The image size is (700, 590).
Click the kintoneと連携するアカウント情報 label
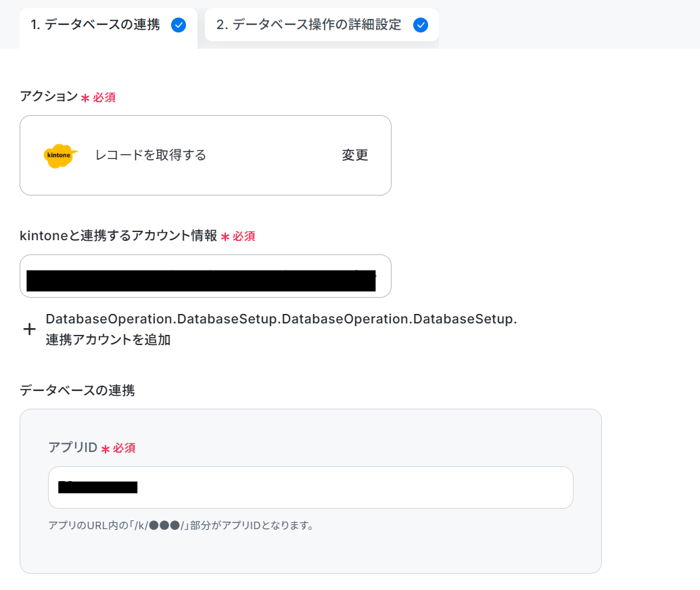point(118,235)
